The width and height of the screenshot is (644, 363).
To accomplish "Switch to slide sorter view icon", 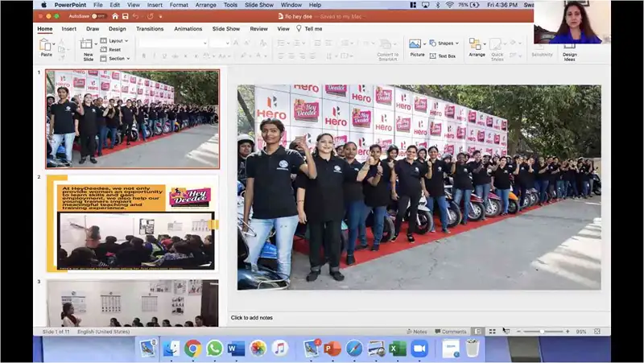I will (x=492, y=331).
